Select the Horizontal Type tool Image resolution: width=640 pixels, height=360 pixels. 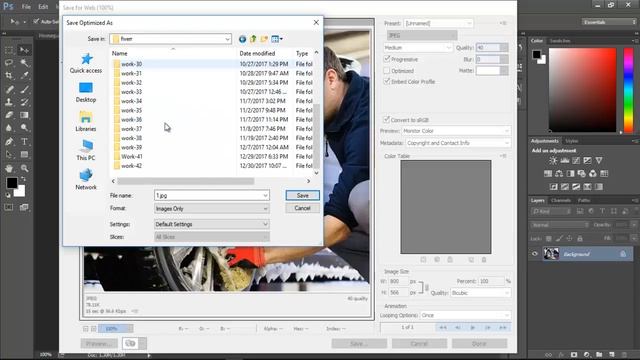tap(24, 142)
